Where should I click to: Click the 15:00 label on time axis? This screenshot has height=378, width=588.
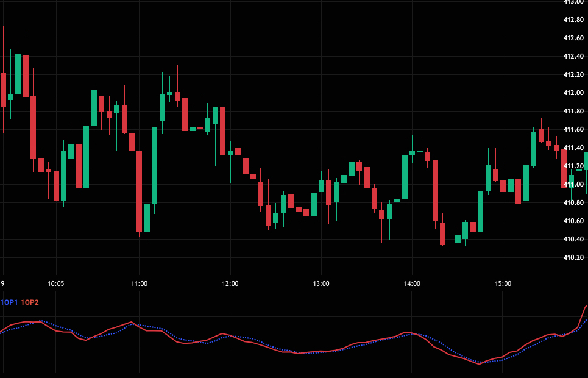[503, 283]
